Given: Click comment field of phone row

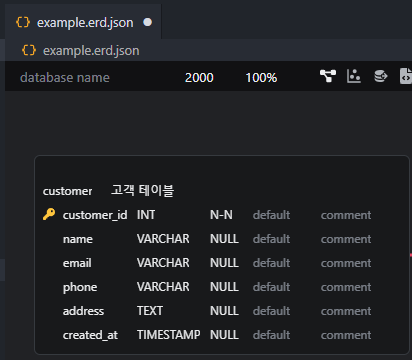Looking at the screenshot, I should tap(346, 287).
